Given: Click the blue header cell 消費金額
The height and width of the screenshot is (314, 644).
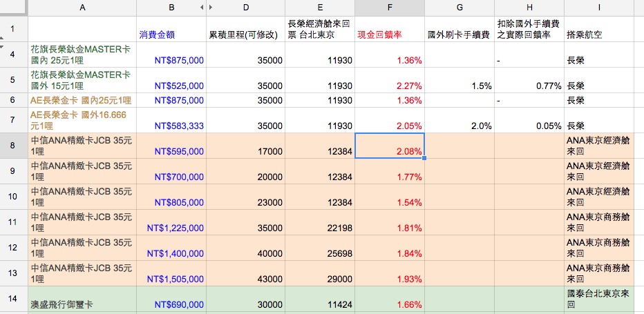Looking at the screenshot, I should click(171, 29).
